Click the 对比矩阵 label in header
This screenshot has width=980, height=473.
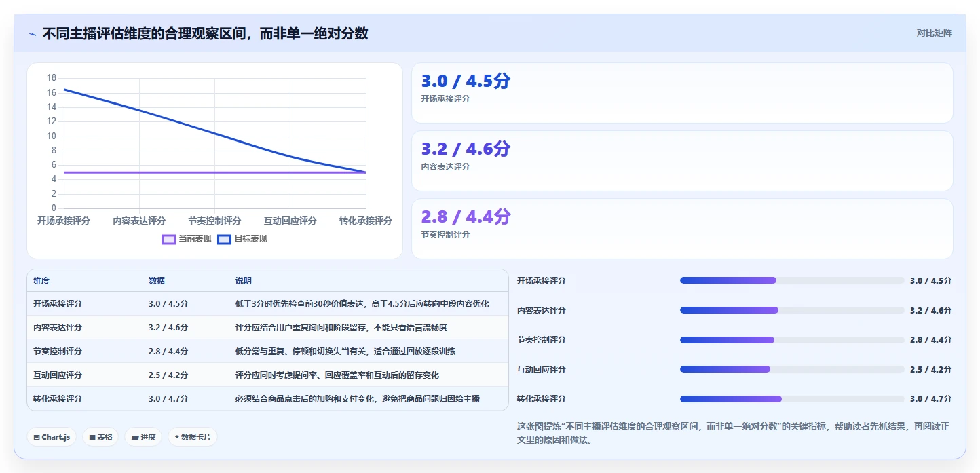pyautogui.click(x=934, y=33)
